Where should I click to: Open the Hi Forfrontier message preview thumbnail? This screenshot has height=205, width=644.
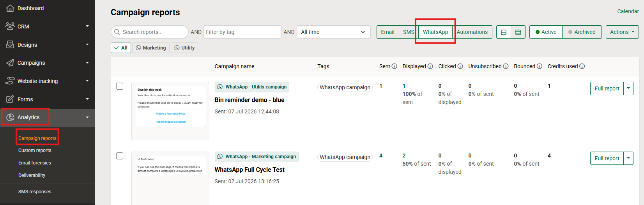[170, 178]
